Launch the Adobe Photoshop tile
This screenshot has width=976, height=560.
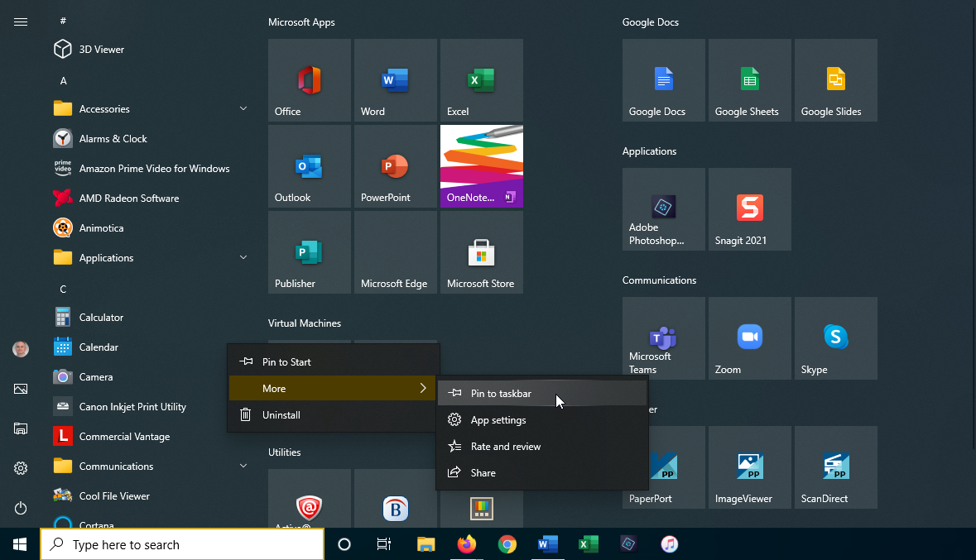coord(664,209)
